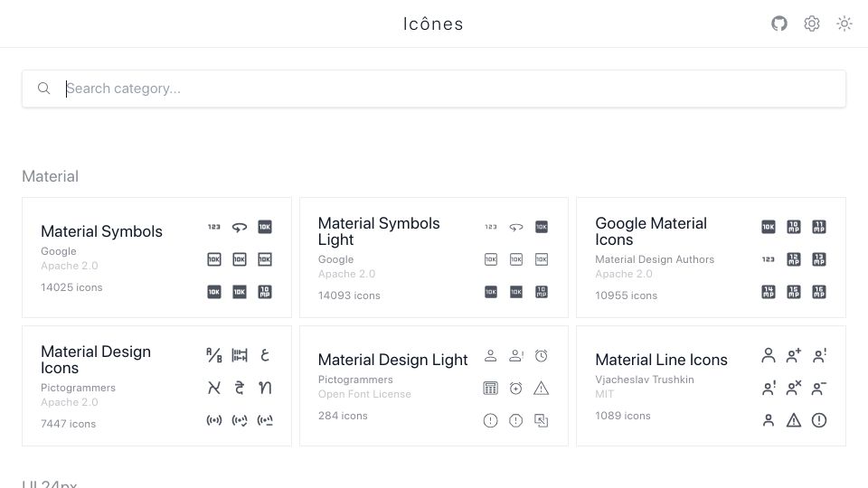
Task: Open the Material Design Icons collection
Action: (x=156, y=386)
